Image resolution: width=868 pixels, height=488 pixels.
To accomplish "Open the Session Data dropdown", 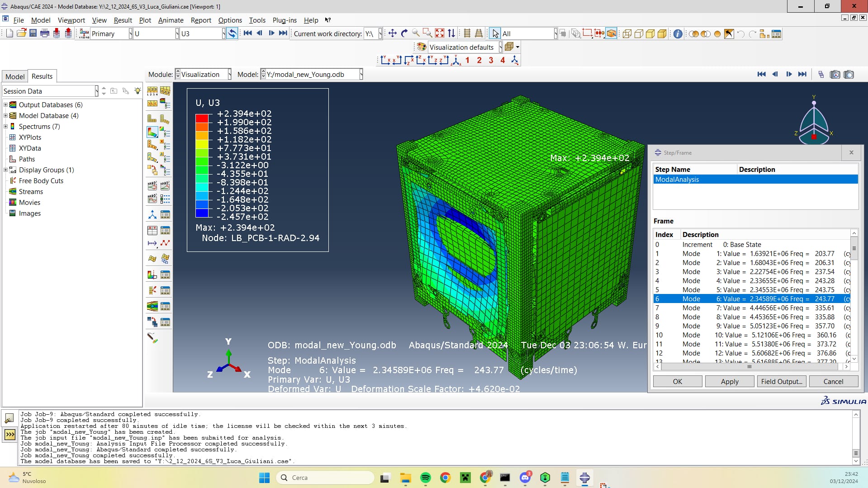I will pos(97,91).
